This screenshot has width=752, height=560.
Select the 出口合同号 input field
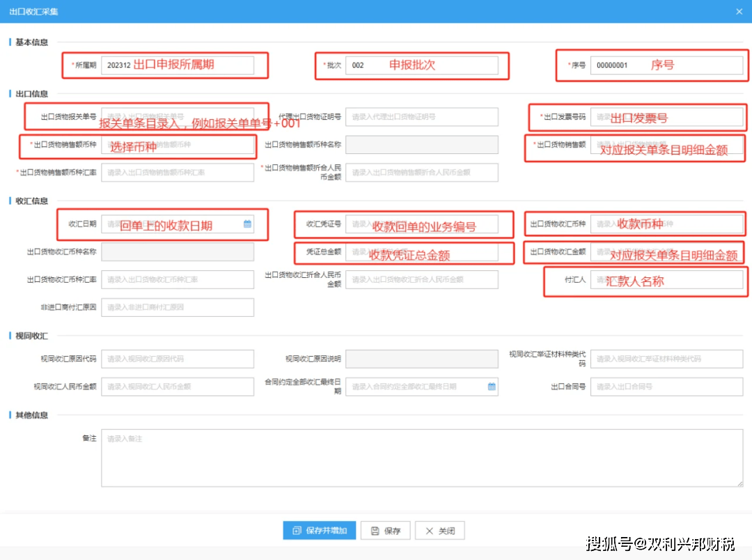point(666,387)
